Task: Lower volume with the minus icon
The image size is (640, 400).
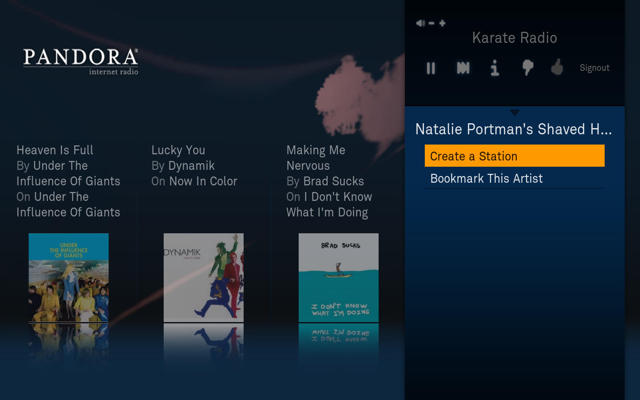Action: [431, 23]
